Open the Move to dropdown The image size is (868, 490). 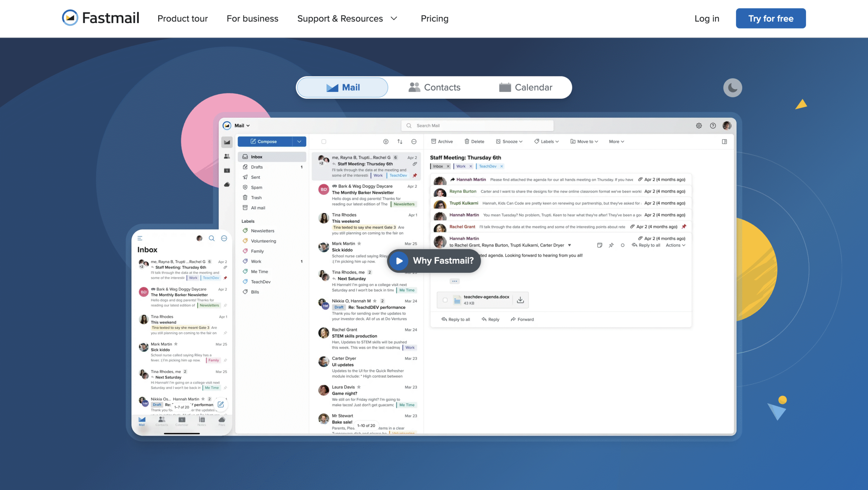click(584, 142)
